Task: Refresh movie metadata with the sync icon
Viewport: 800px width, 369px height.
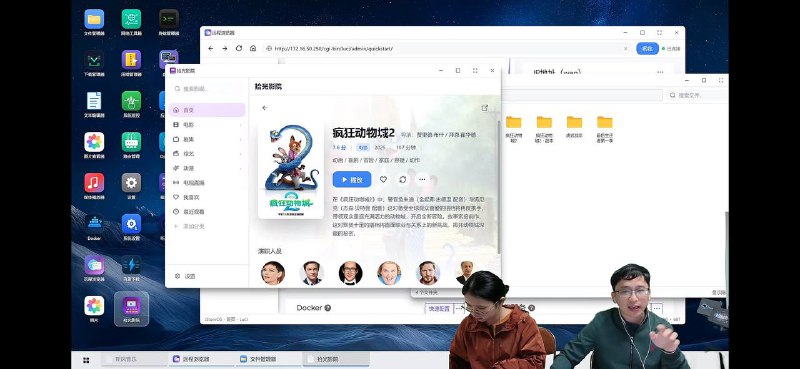Action: click(403, 180)
